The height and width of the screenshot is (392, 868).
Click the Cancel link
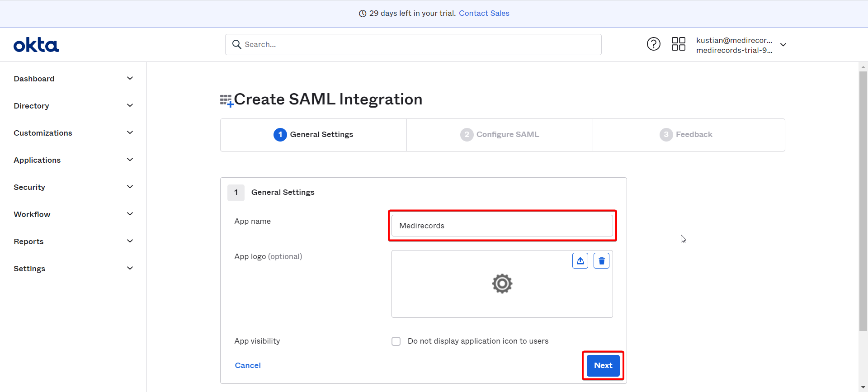(248, 365)
